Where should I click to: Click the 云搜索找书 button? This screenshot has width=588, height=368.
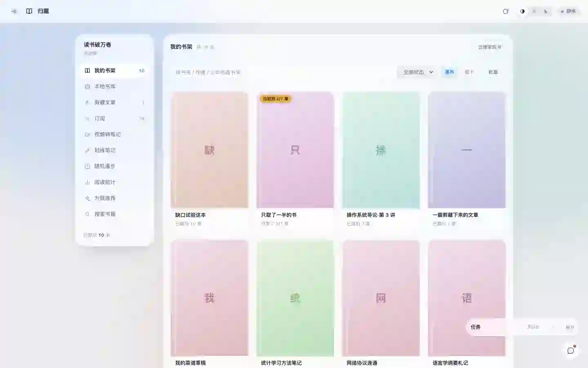click(490, 47)
